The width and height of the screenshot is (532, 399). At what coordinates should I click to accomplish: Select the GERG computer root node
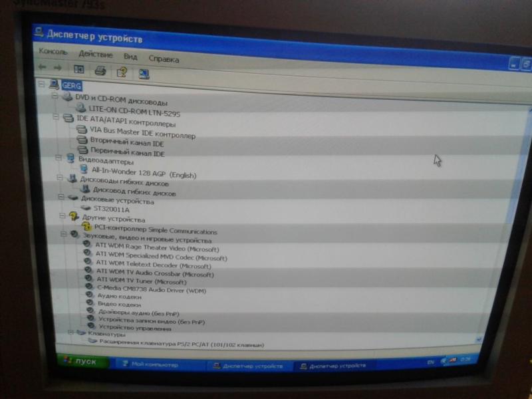pyautogui.click(x=72, y=86)
